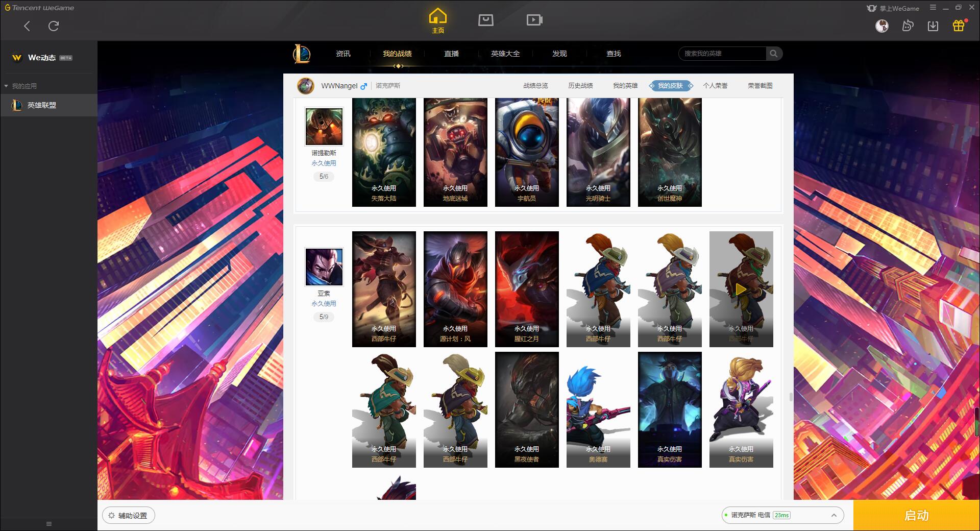Click the 诺提勒斯 champion portrait
The height and width of the screenshot is (531, 980).
coord(324,127)
